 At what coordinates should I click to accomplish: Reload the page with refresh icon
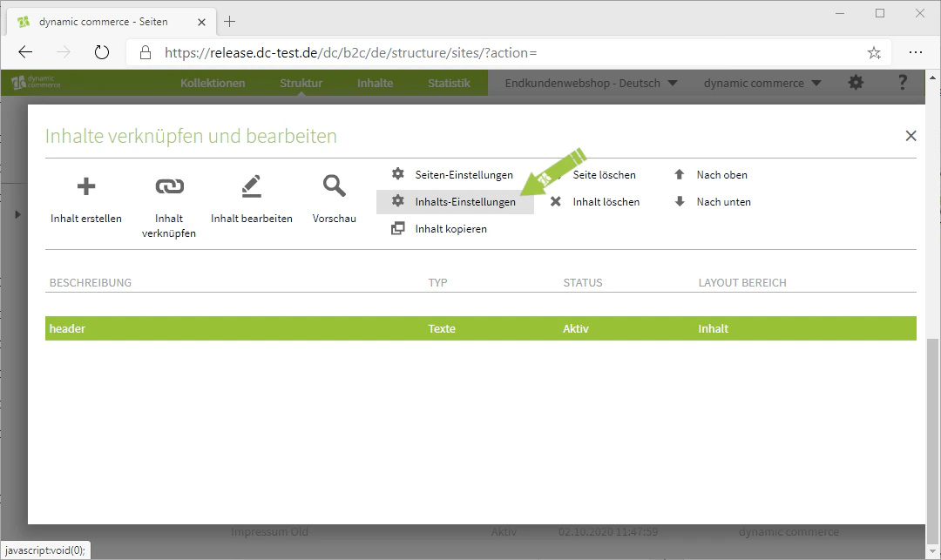(x=102, y=52)
